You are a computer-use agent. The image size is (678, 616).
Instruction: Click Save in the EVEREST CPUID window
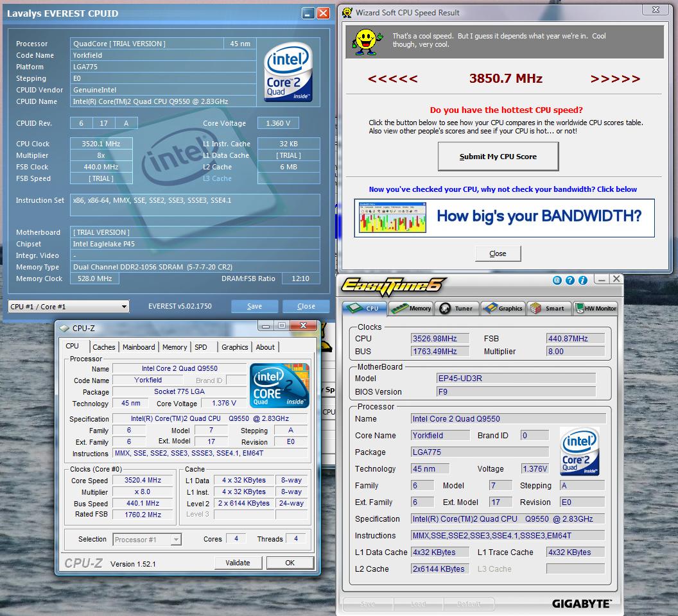pos(254,306)
